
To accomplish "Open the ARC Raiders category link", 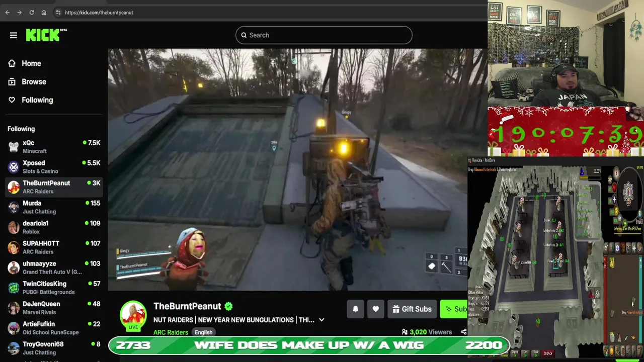I will click(171, 332).
